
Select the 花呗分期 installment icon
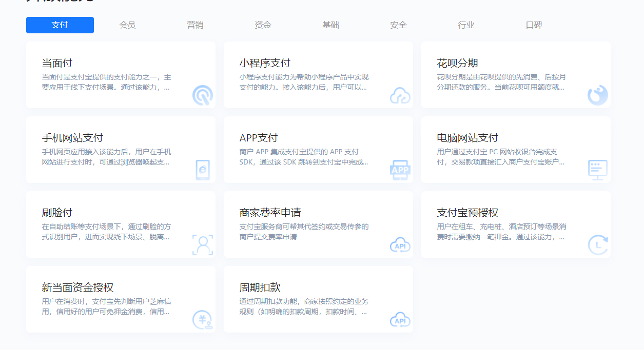coord(597,95)
